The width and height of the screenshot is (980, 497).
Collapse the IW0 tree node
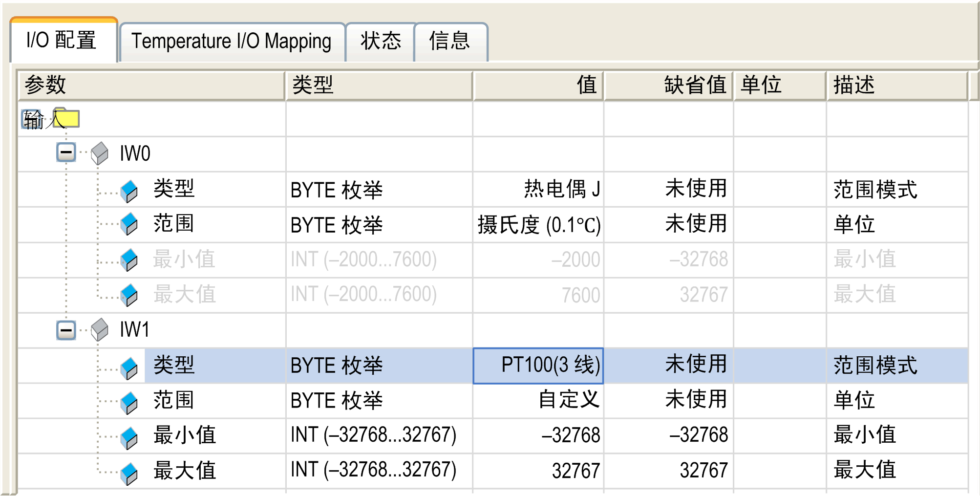(x=66, y=152)
